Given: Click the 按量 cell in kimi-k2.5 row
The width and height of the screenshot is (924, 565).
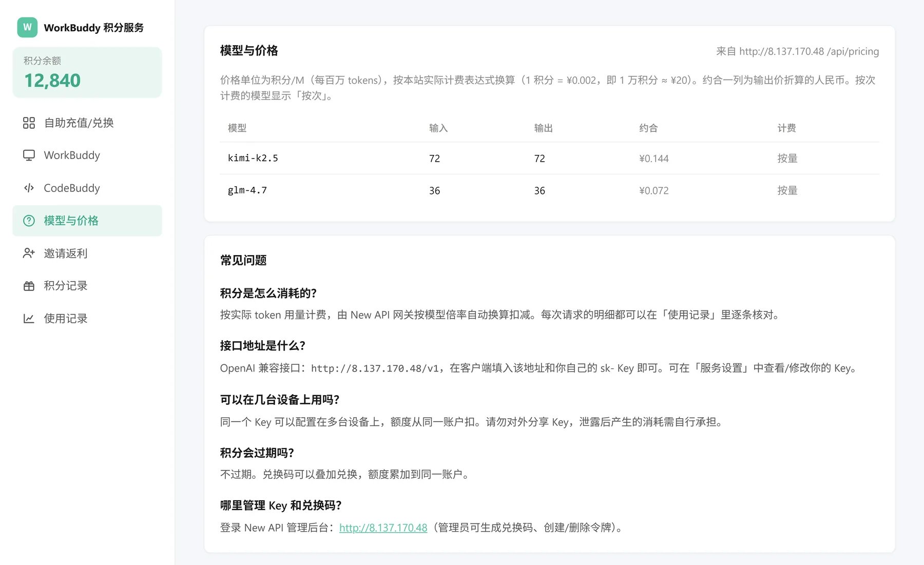Looking at the screenshot, I should (x=787, y=159).
